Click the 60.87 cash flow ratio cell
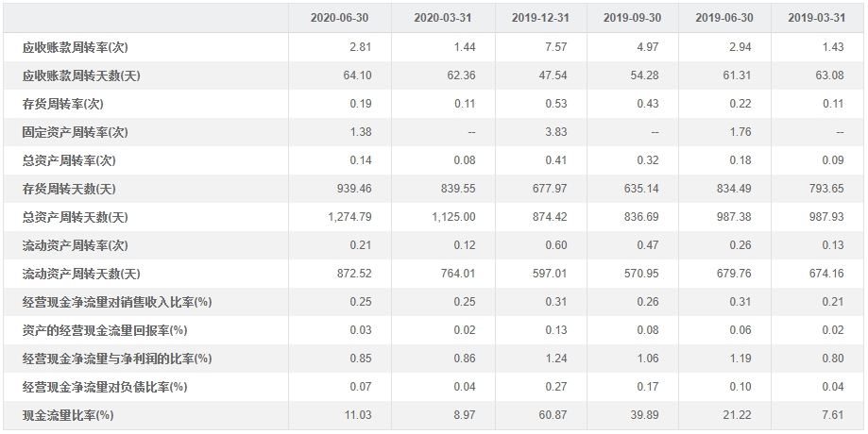868x434 pixels. 552,415
